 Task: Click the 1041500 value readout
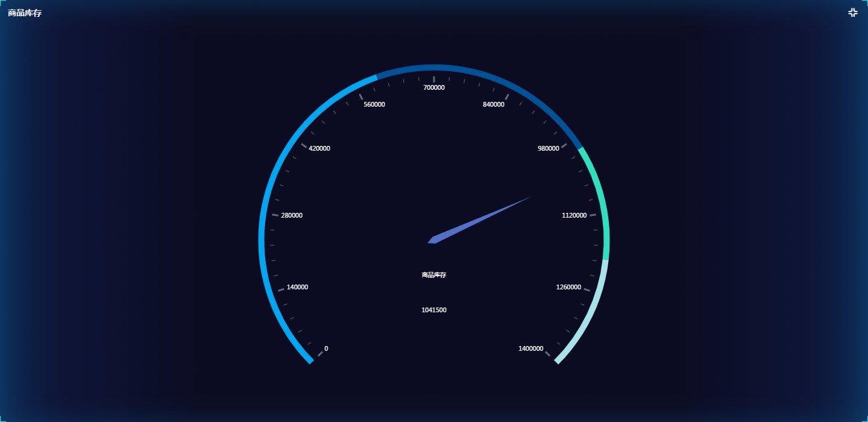[x=434, y=310]
